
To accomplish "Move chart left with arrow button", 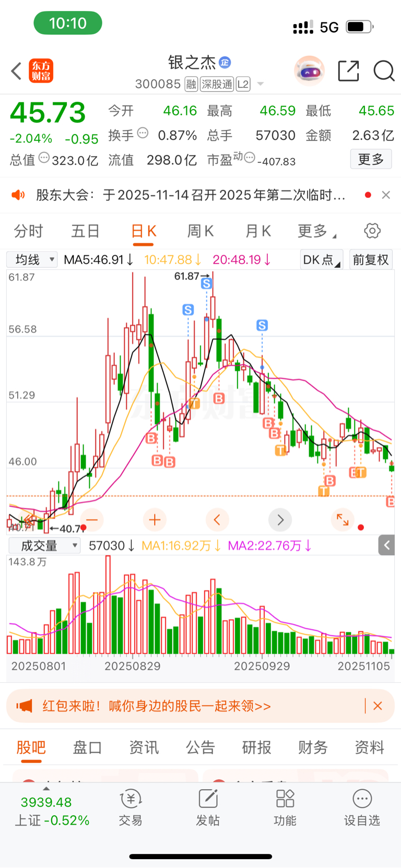I will pyautogui.click(x=217, y=520).
